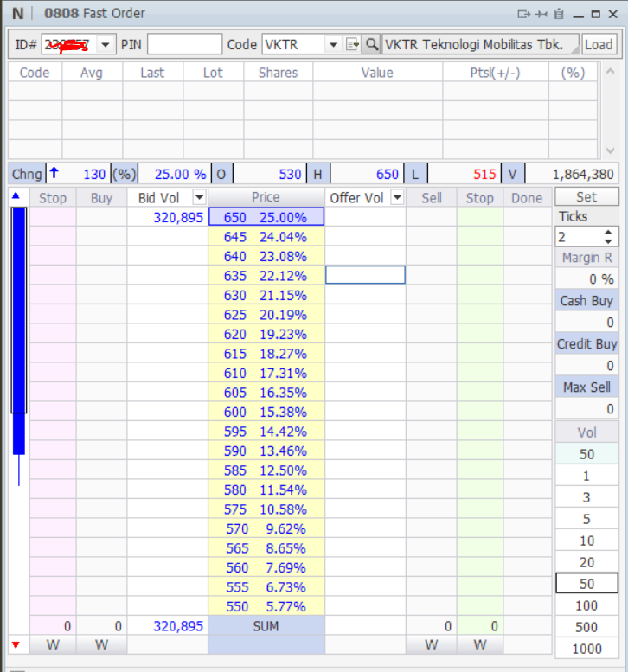Click the Avg column header

click(92, 73)
